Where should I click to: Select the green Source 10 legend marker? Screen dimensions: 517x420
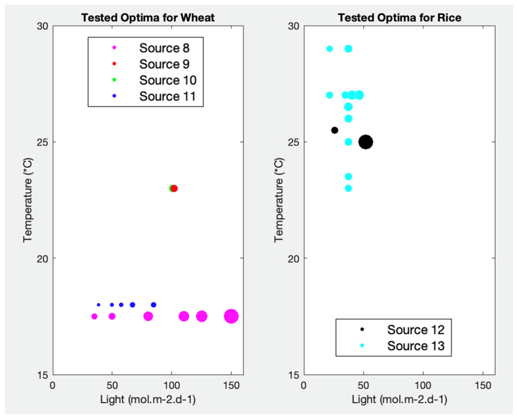[x=114, y=80]
